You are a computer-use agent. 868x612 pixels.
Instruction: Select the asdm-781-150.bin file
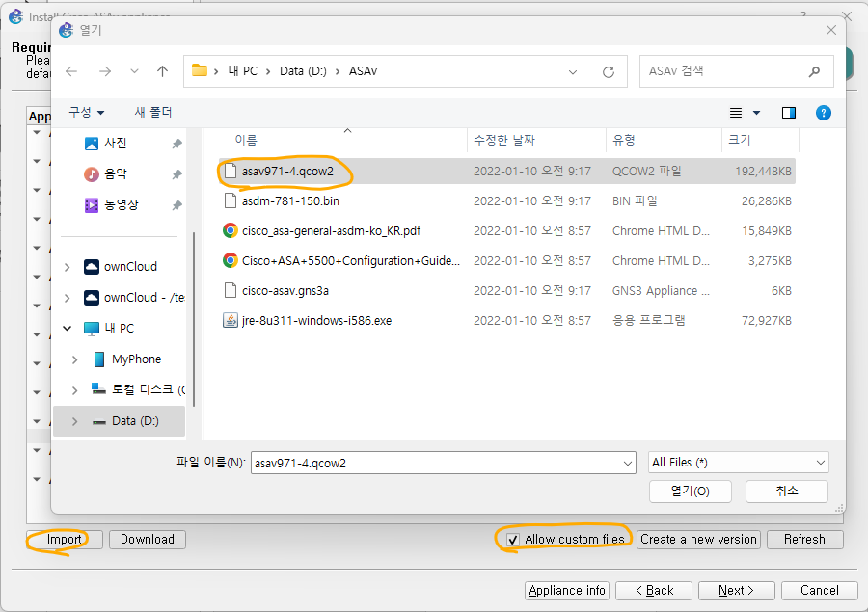507,200
